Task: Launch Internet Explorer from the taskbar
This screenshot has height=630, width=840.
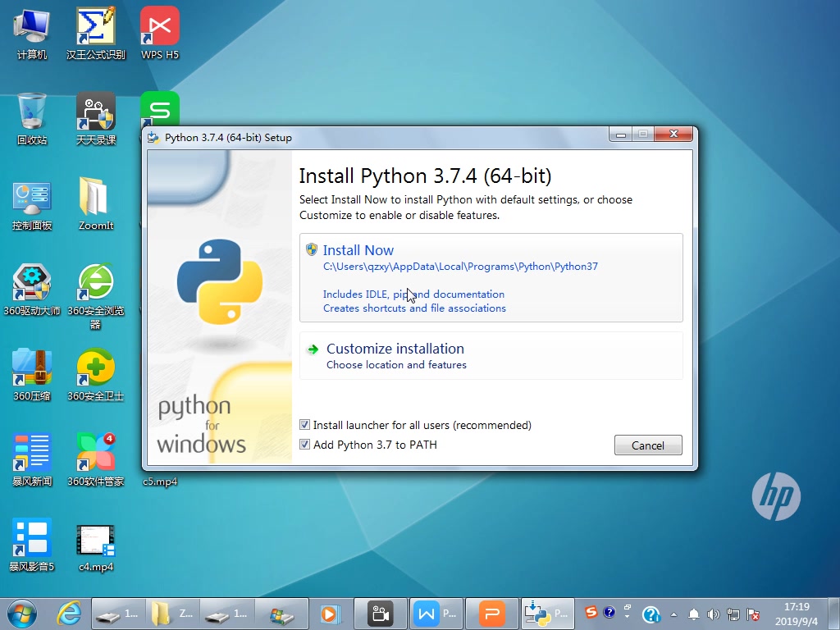Action: pos(69,613)
